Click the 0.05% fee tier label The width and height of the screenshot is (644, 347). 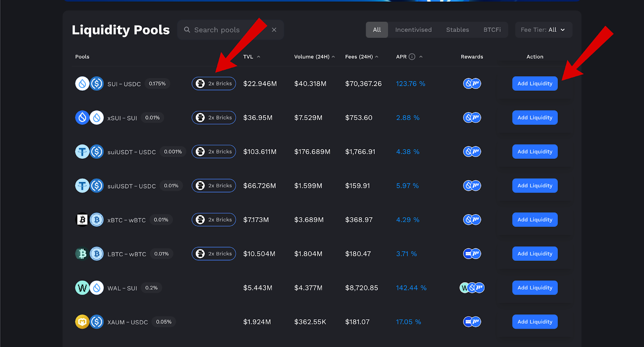click(x=164, y=322)
